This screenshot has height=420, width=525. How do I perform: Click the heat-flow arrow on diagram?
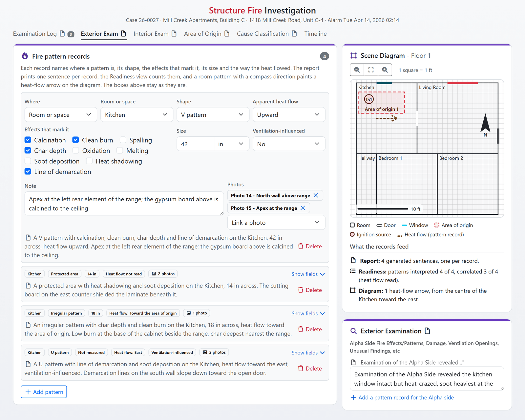click(387, 118)
